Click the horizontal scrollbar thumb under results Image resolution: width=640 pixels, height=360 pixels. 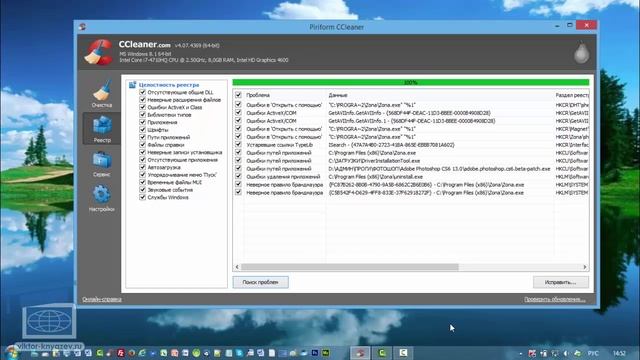pyautogui.click(x=350, y=267)
